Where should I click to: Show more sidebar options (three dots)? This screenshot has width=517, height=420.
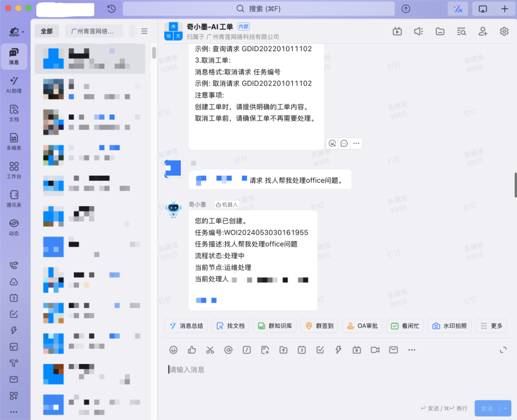coord(14,412)
